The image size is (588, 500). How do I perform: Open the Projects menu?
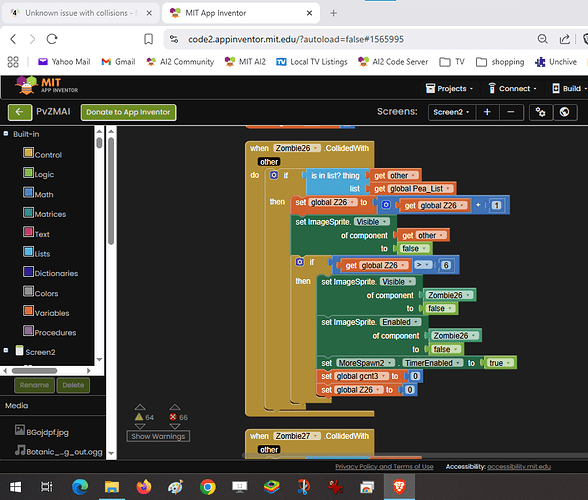tap(449, 89)
